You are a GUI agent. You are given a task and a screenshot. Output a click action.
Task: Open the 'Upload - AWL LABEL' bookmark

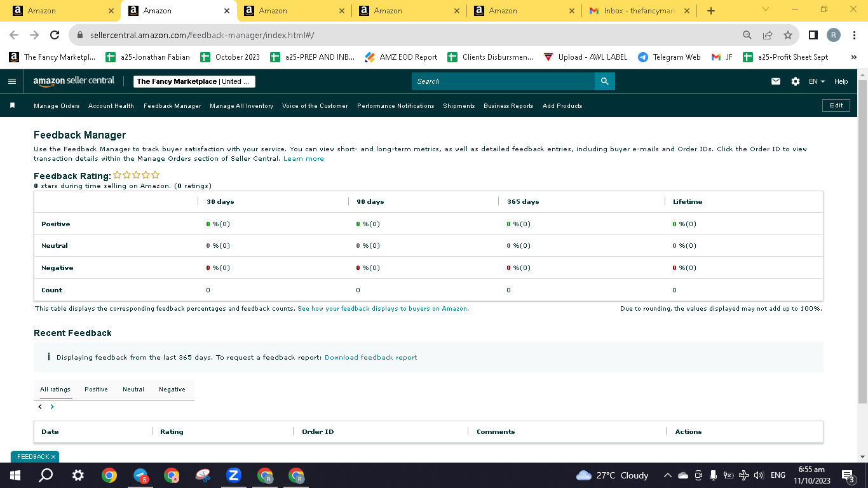pyautogui.click(x=585, y=57)
